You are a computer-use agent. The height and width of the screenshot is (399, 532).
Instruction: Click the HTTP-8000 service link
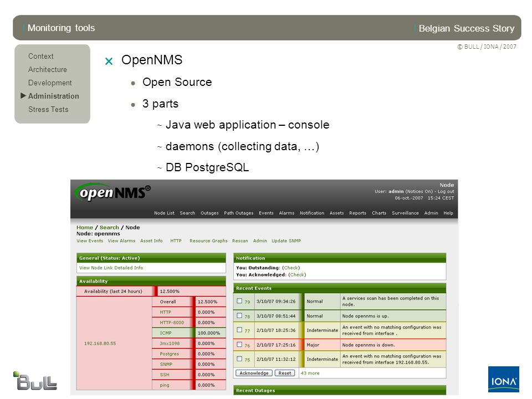[172, 323]
